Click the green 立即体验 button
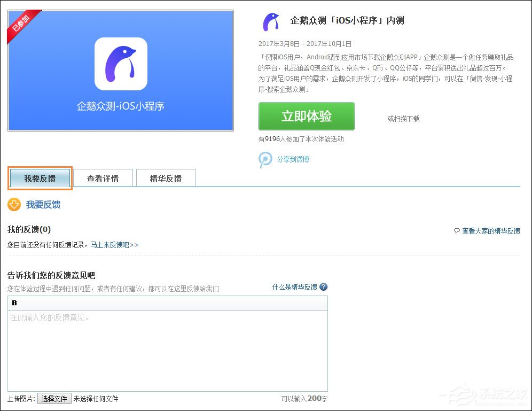This screenshot has width=532, height=411. (x=306, y=116)
